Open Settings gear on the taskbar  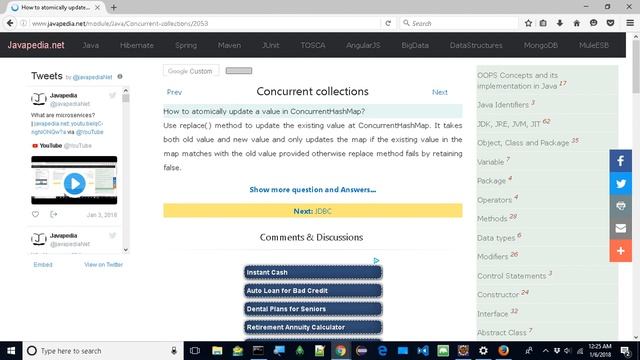pos(483,351)
